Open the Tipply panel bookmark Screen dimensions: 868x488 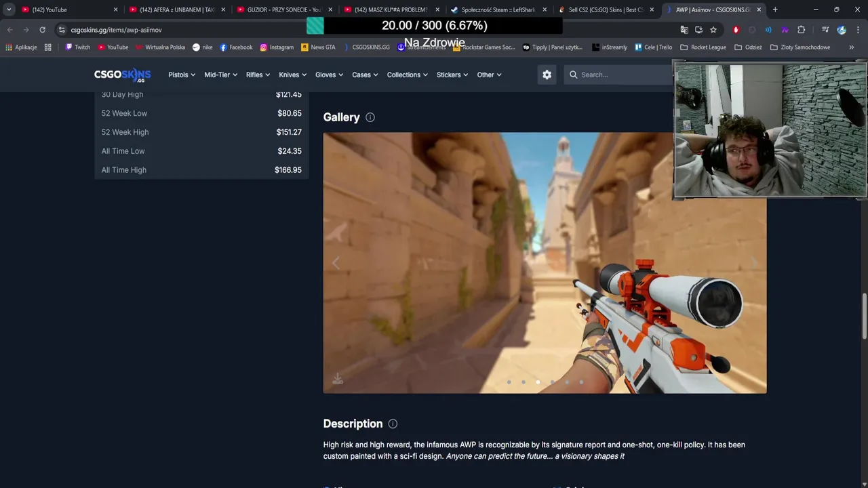coord(552,47)
